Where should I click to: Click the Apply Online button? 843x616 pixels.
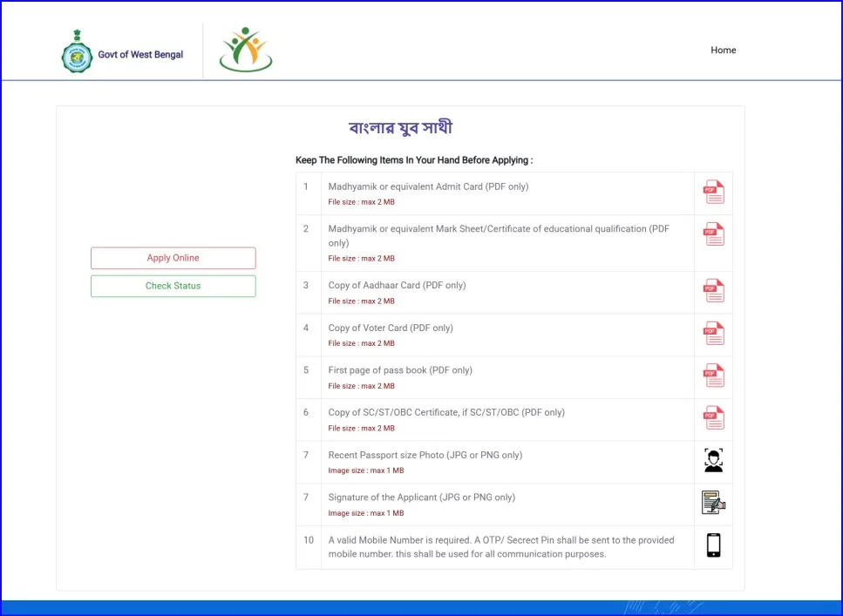tap(173, 258)
